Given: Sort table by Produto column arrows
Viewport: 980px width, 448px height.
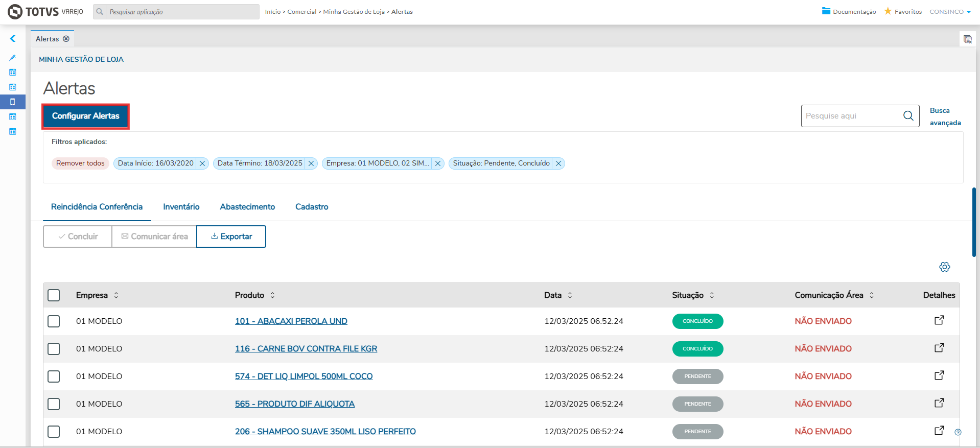Looking at the screenshot, I should [x=272, y=295].
